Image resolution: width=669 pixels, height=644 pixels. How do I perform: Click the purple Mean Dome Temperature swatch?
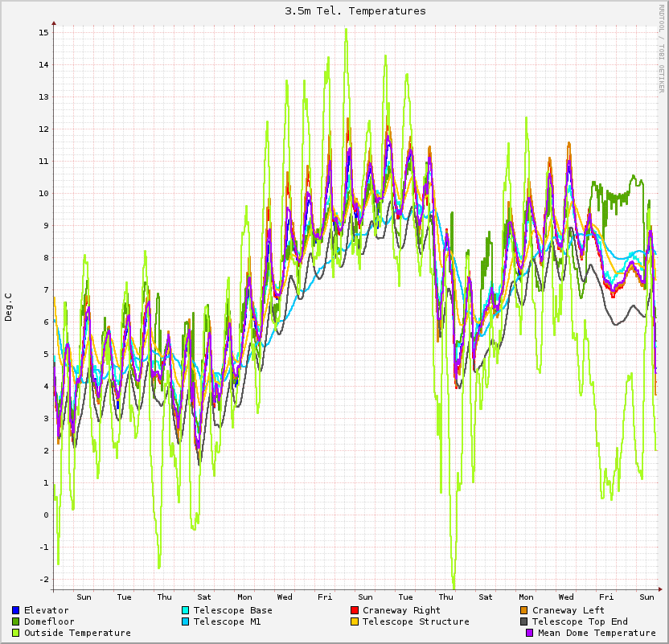click(531, 634)
